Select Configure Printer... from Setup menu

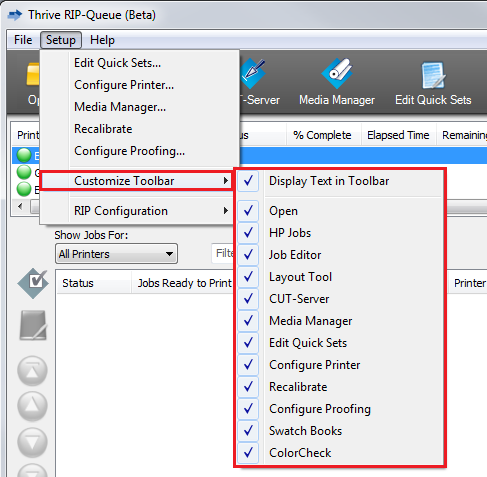click(124, 85)
